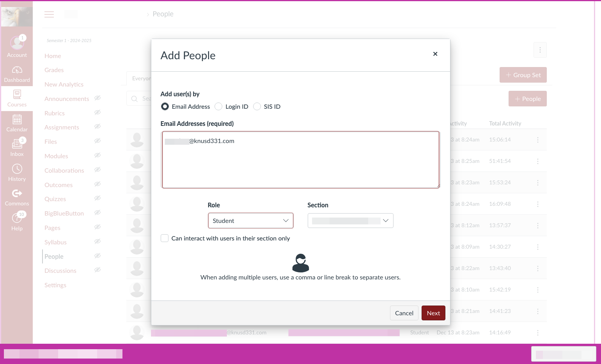Close the Add People dialog
This screenshot has width=601, height=364.
(x=435, y=54)
